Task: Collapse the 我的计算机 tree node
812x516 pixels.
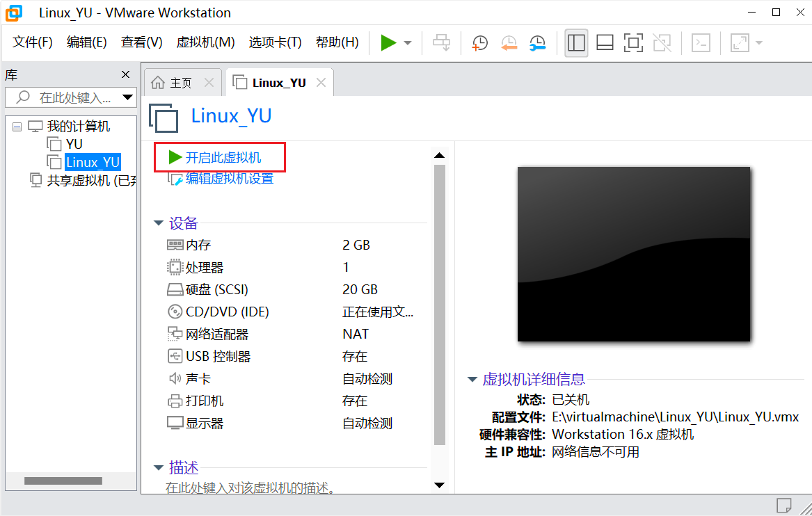Action: [17, 127]
